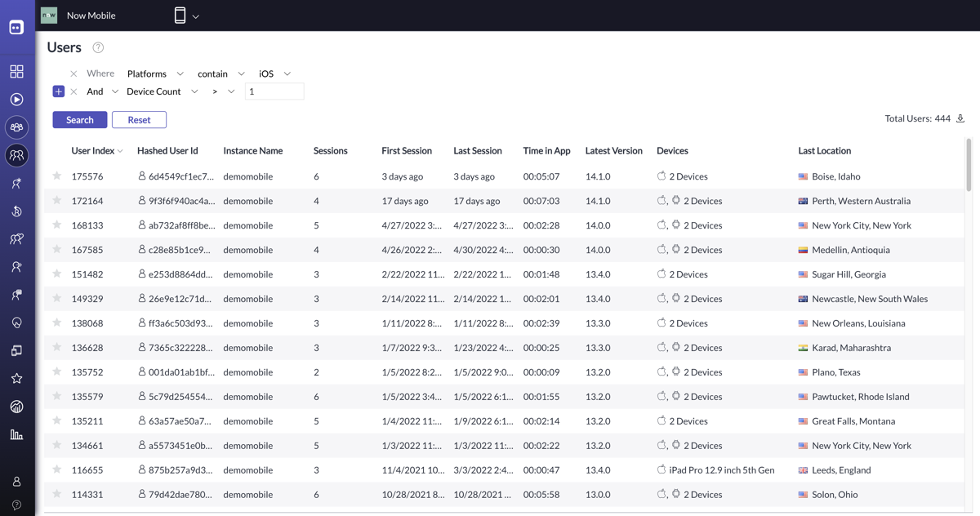Click the First Session column header
The width and height of the screenshot is (980, 516).
pyautogui.click(x=407, y=151)
